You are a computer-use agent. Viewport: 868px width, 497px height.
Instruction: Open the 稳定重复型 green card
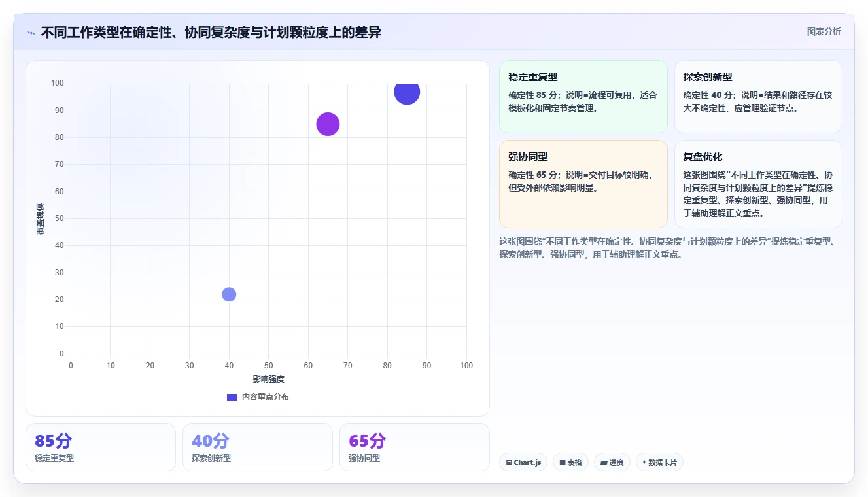point(583,97)
